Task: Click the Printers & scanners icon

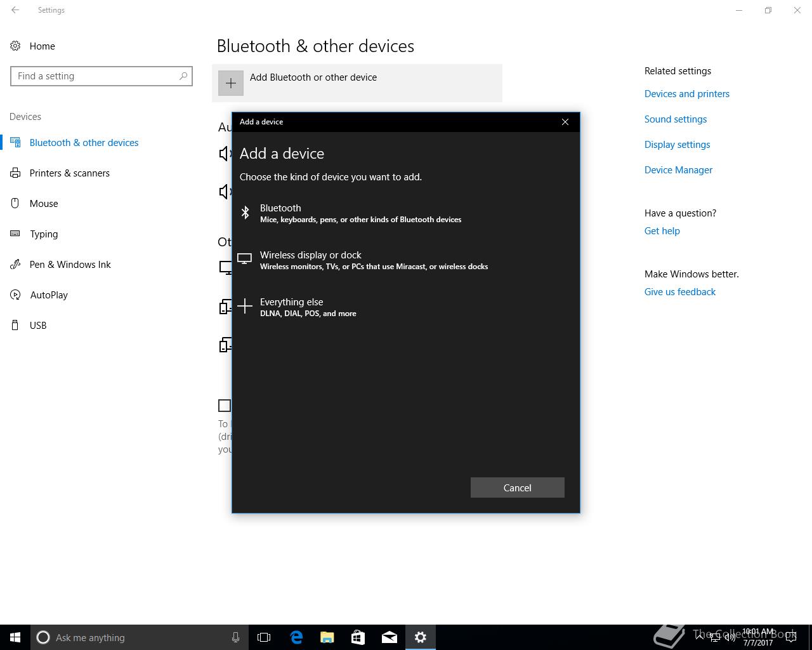Action: [15, 173]
